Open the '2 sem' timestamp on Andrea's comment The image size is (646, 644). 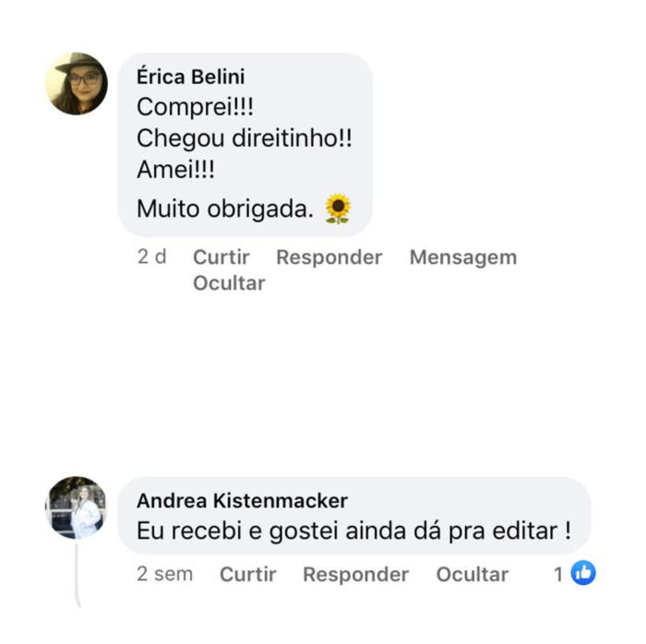pyautogui.click(x=165, y=574)
